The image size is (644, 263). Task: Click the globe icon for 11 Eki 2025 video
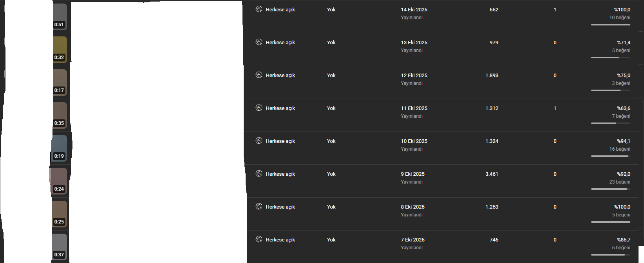(259, 108)
